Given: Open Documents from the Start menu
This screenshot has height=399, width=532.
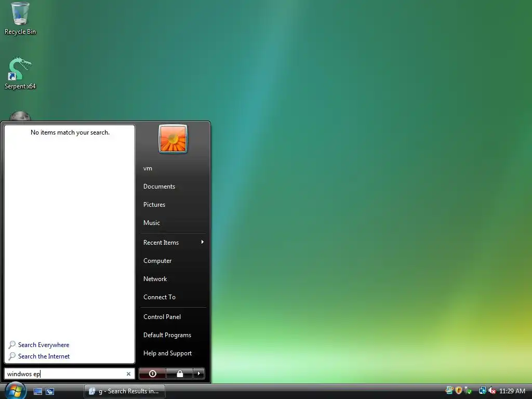Looking at the screenshot, I should point(159,187).
